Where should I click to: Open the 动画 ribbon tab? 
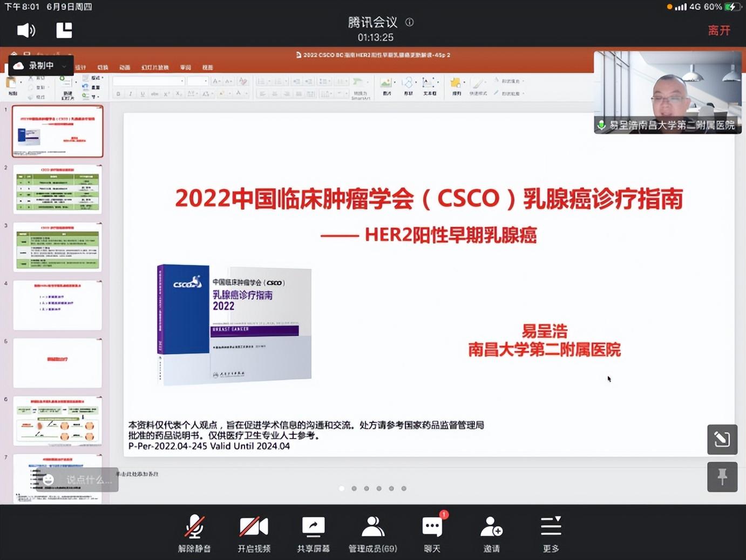coord(125,67)
